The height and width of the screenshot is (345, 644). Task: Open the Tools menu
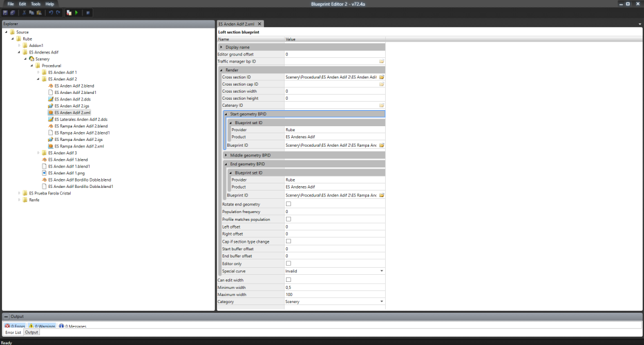[35, 4]
